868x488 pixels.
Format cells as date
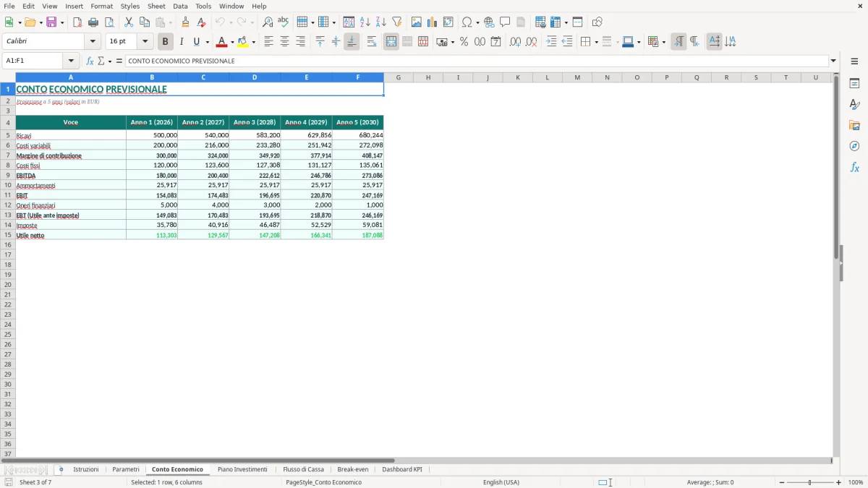(x=495, y=42)
